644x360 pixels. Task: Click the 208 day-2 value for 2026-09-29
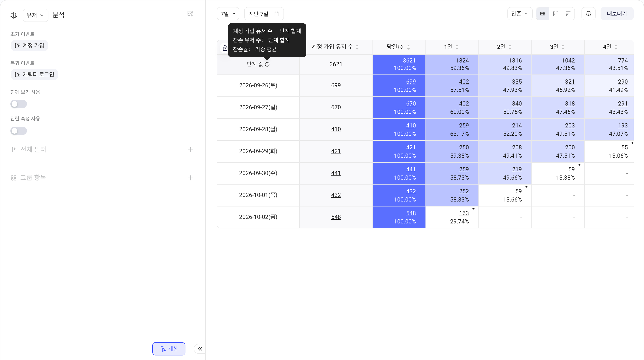517,148
